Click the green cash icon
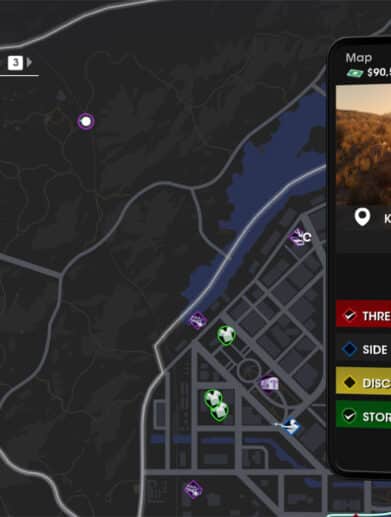391x517 pixels. click(x=355, y=73)
